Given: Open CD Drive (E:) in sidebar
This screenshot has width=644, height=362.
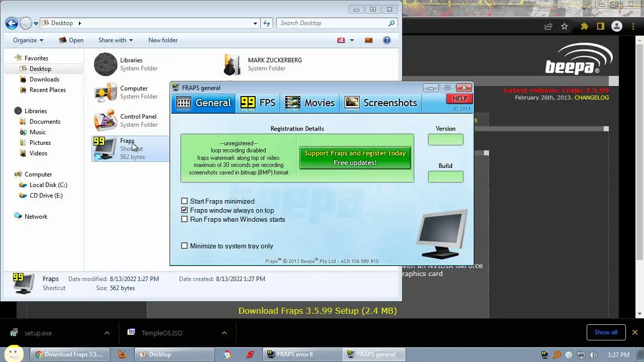Looking at the screenshot, I should [x=46, y=196].
